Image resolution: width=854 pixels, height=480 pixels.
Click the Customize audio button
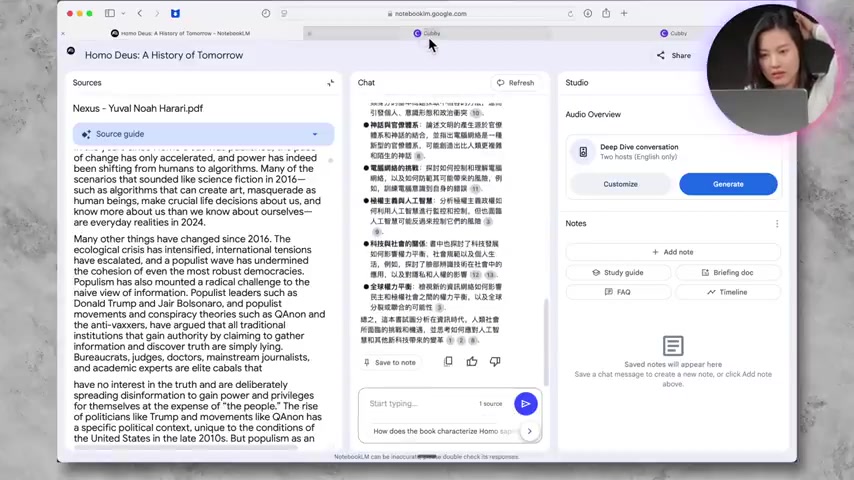[620, 184]
